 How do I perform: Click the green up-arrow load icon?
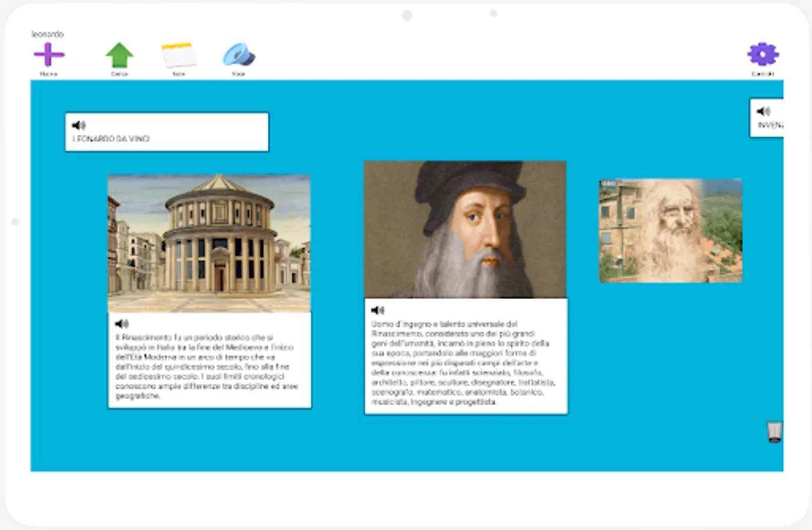[x=119, y=55]
